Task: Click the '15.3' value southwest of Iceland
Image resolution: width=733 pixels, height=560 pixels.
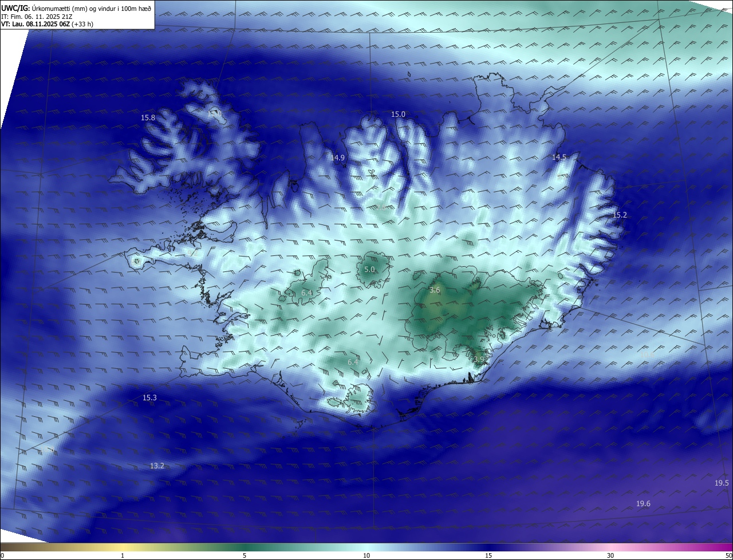Action: (x=149, y=397)
